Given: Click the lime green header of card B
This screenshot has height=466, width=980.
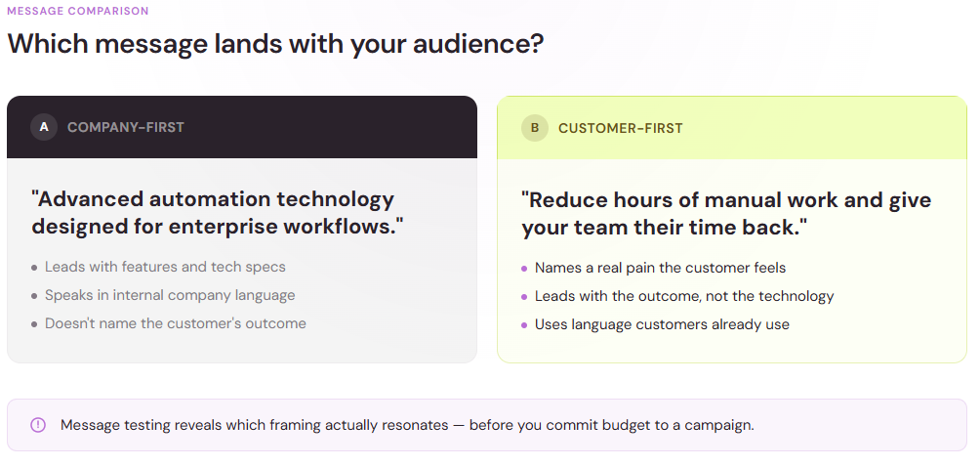Looking at the screenshot, I should 732,128.
